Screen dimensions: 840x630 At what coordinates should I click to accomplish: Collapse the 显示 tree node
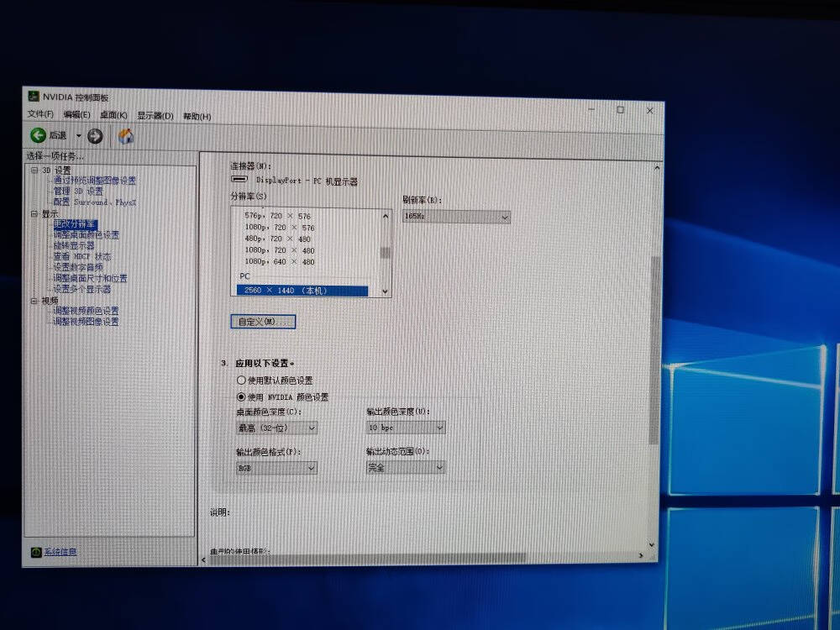point(34,213)
